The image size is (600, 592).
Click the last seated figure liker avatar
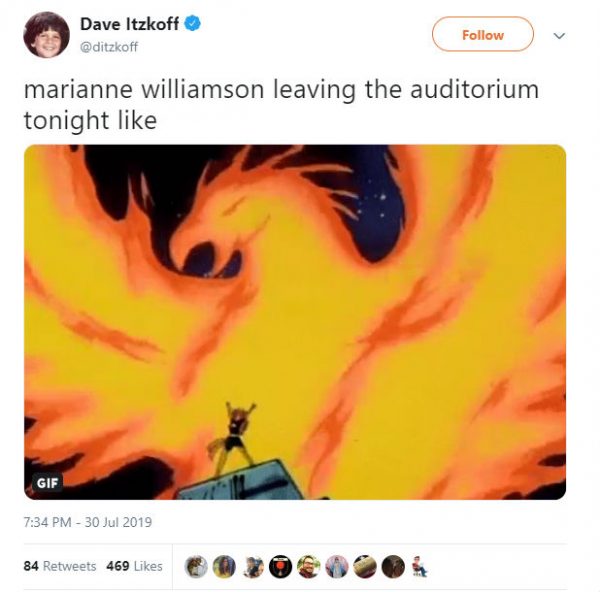tap(419, 566)
